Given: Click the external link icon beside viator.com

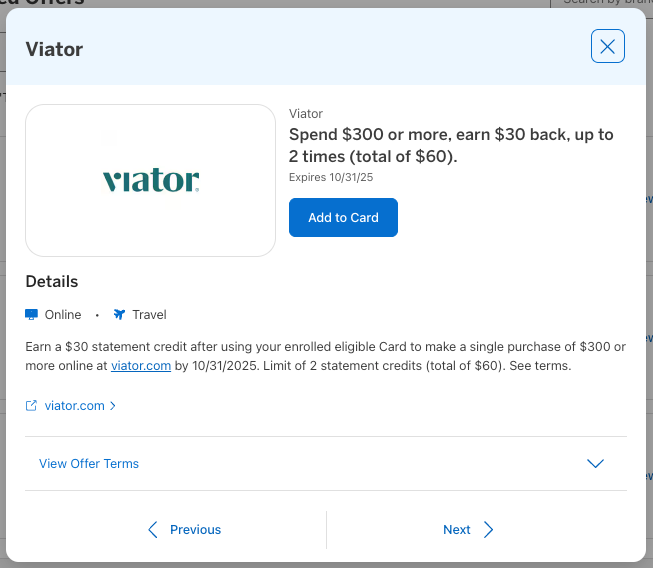Looking at the screenshot, I should (31, 406).
